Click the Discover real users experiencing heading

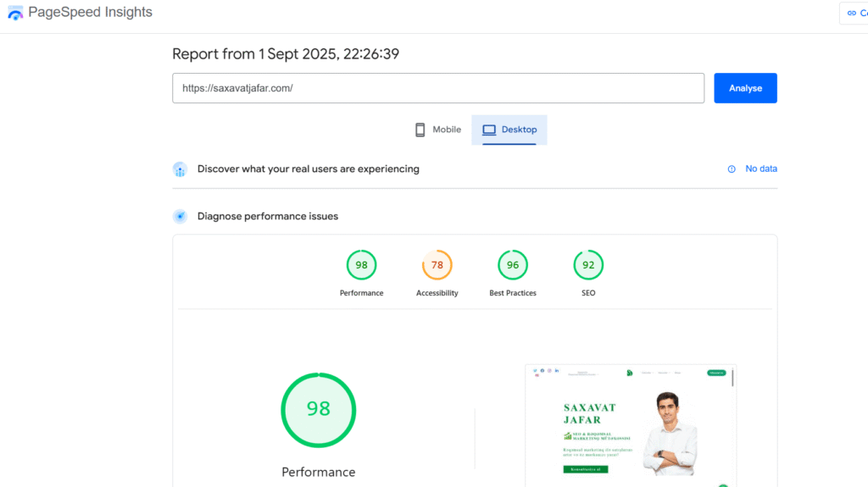coord(308,169)
